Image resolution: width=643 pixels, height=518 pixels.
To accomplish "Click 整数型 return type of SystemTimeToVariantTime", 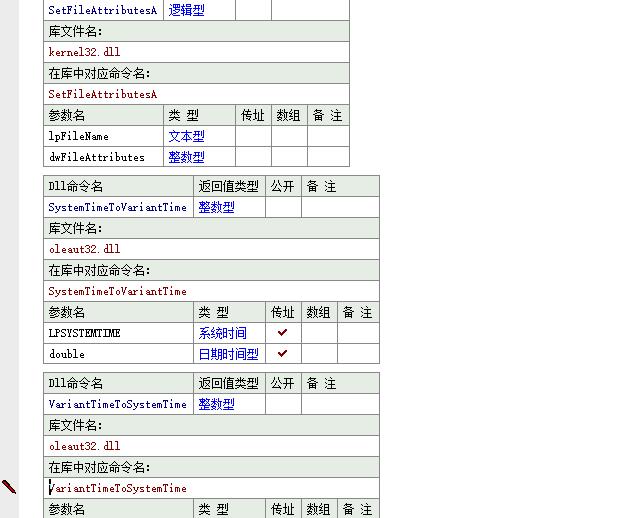I will 216,207.
